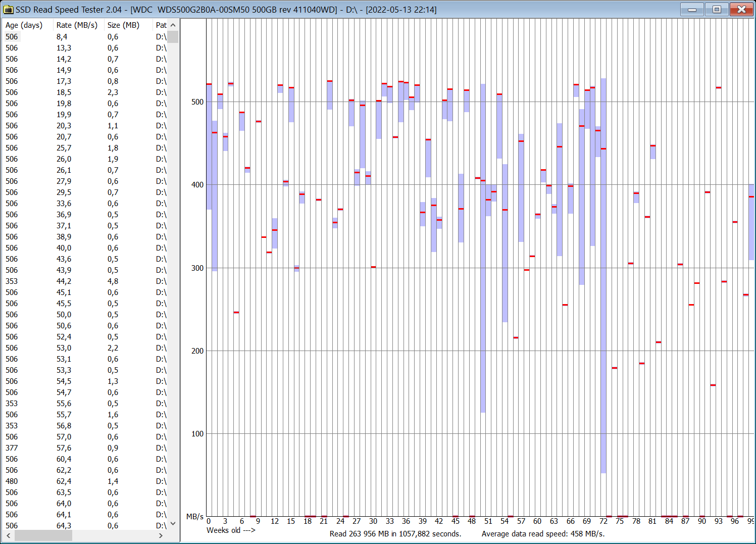This screenshot has width=756, height=544.
Task: Select the 480-day row with rate 62,4
Action: click(85, 481)
